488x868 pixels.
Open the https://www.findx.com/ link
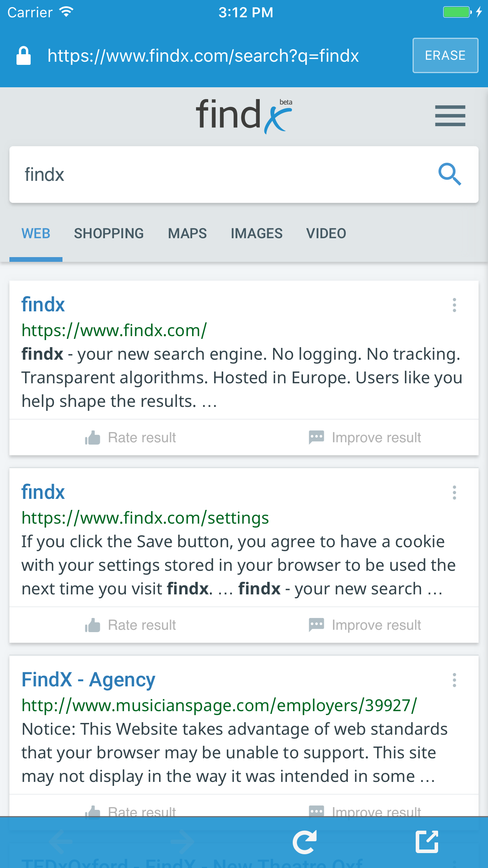114,330
